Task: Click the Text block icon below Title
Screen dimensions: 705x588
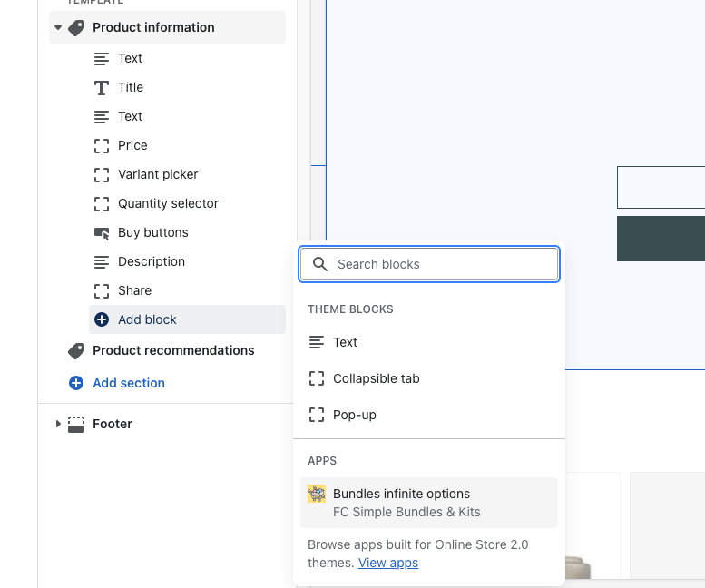Action: point(102,116)
